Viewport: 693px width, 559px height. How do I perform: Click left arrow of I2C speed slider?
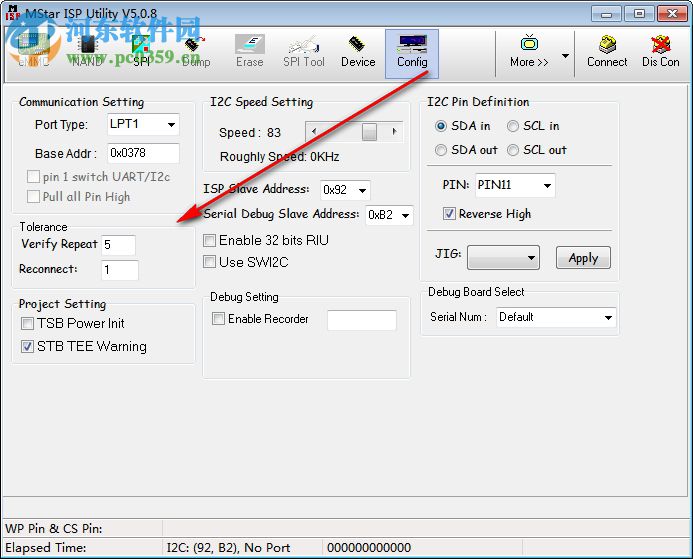tap(314, 132)
